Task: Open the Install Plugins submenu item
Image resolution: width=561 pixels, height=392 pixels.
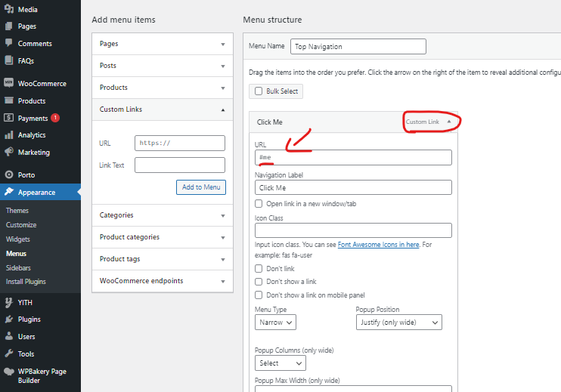Action: (x=26, y=282)
